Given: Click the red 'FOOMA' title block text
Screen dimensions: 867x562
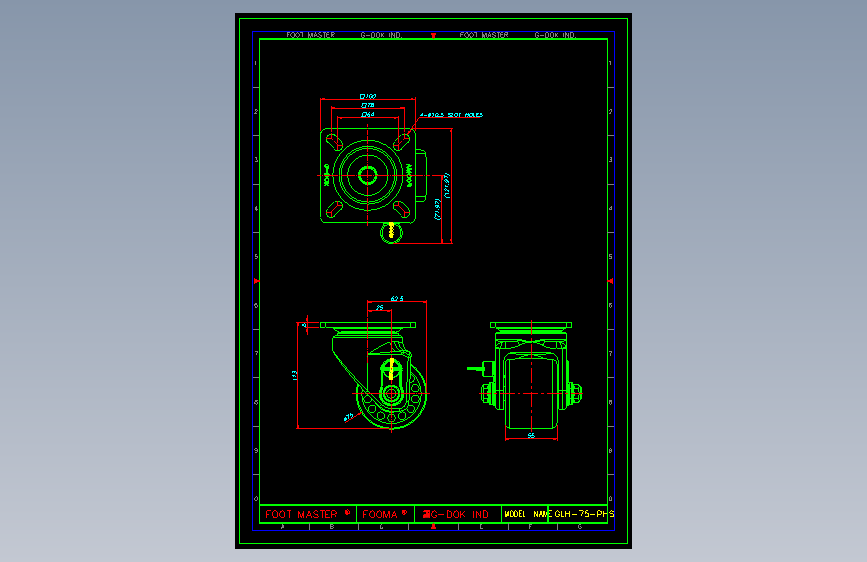Looking at the screenshot, I should [x=379, y=514].
